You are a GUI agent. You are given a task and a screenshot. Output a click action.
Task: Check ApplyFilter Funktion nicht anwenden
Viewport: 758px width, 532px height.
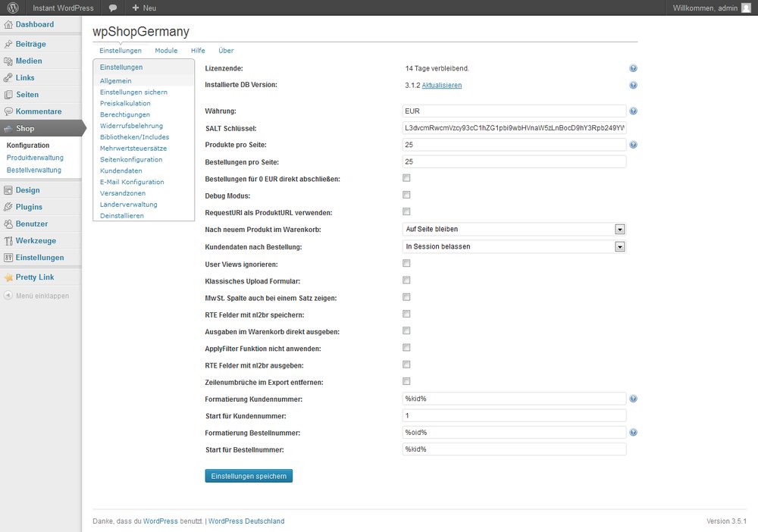click(x=406, y=348)
